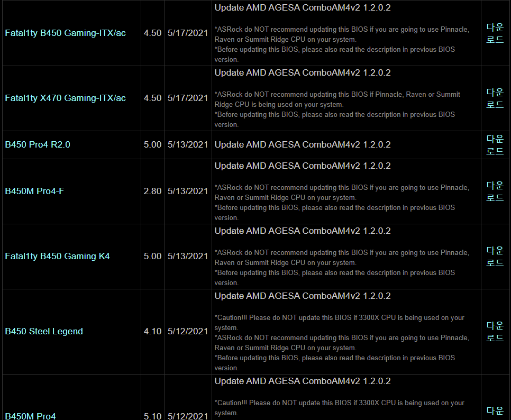The width and height of the screenshot is (511, 420).
Task: Select version 5.00 in Fatal1ty B450 Gaming K4 row
Action: 152,256
